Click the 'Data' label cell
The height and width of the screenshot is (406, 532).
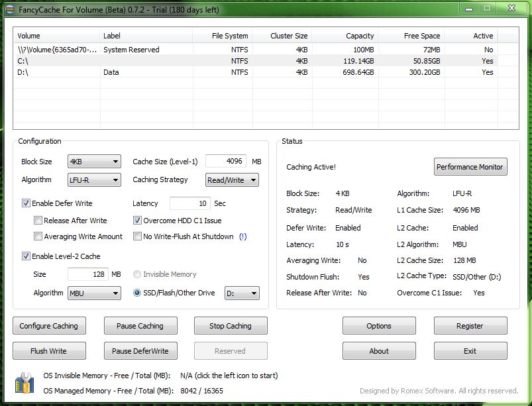click(111, 72)
